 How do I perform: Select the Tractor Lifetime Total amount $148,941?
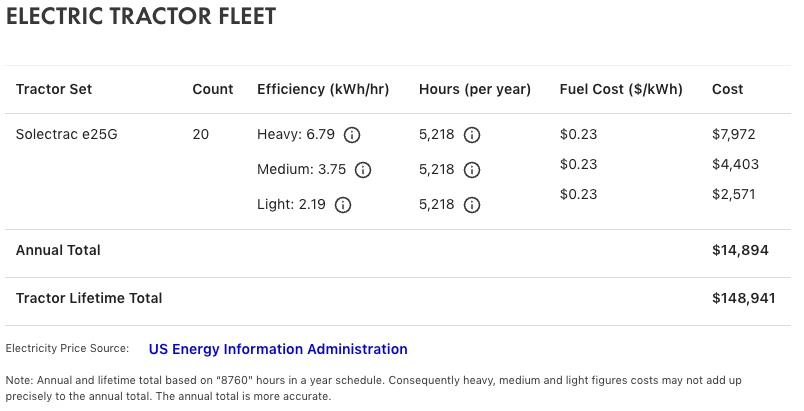[x=744, y=298]
